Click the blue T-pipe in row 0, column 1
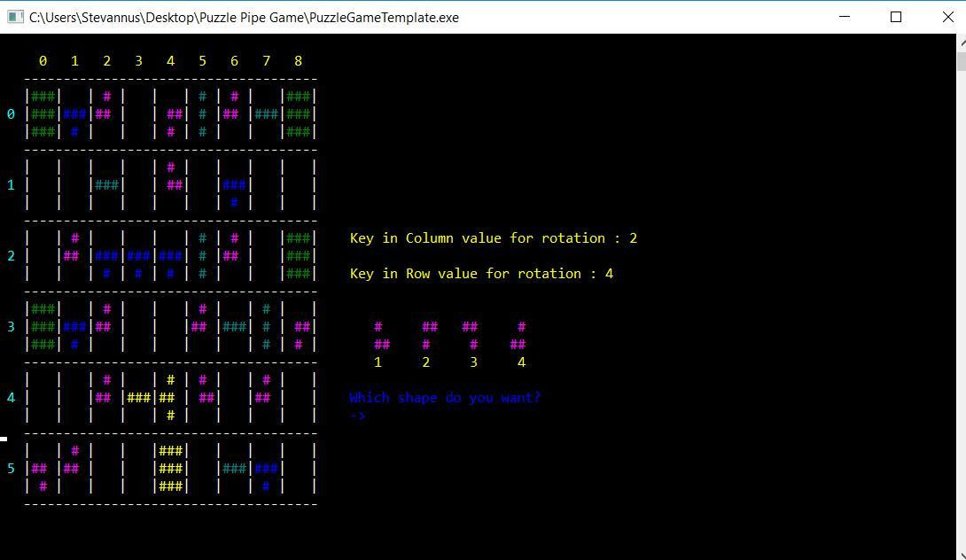This screenshot has width=966, height=560. [x=74, y=122]
